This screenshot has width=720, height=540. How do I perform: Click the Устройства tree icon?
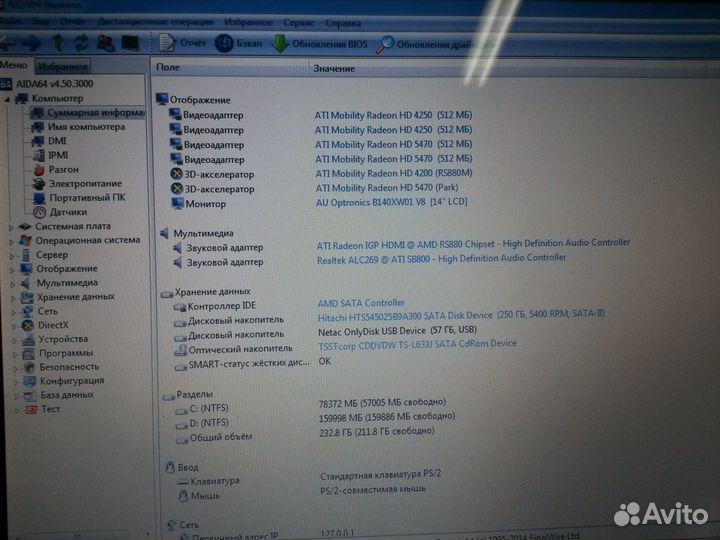pos(28,340)
